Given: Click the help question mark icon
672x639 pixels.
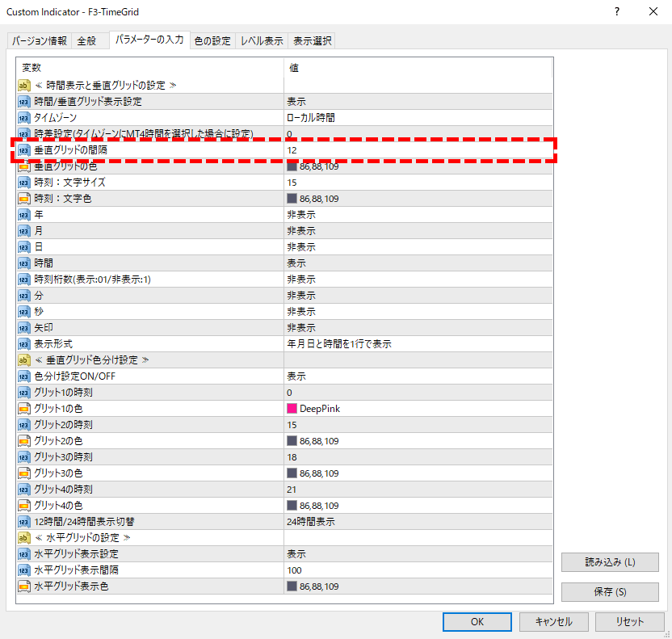Looking at the screenshot, I should tap(616, 12).
